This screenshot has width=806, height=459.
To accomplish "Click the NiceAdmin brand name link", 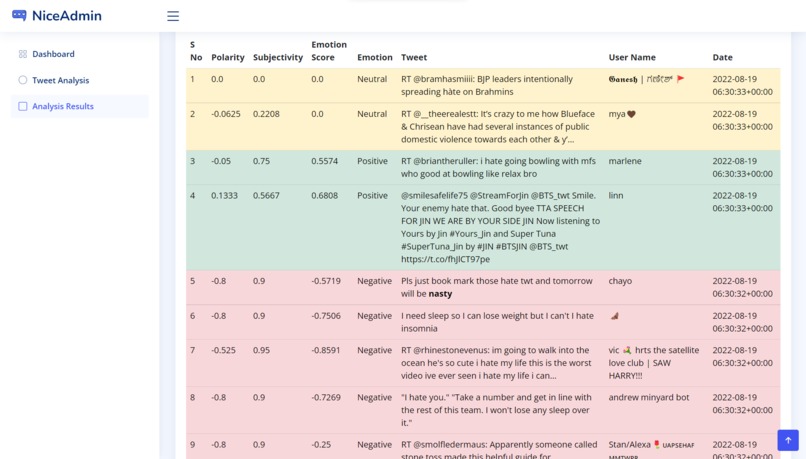I will click(x=67, y=16).
